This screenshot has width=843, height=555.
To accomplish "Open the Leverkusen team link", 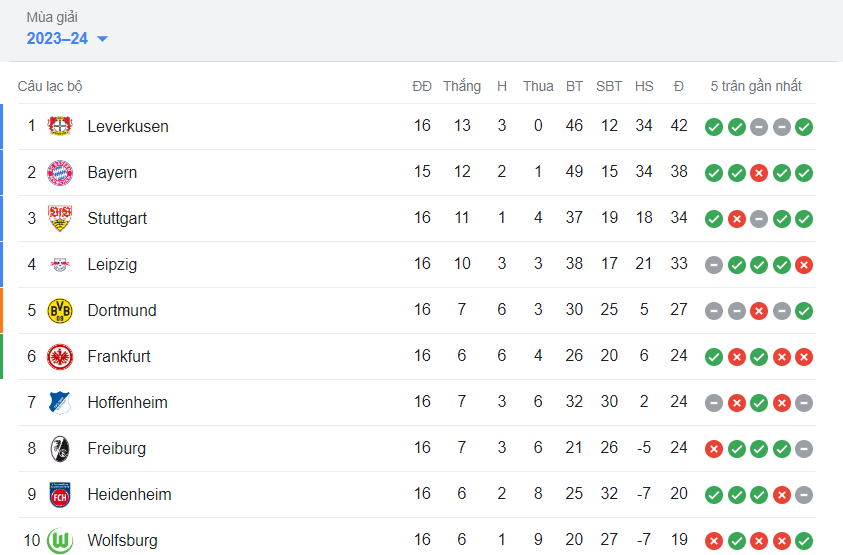I will coord(128,126).
